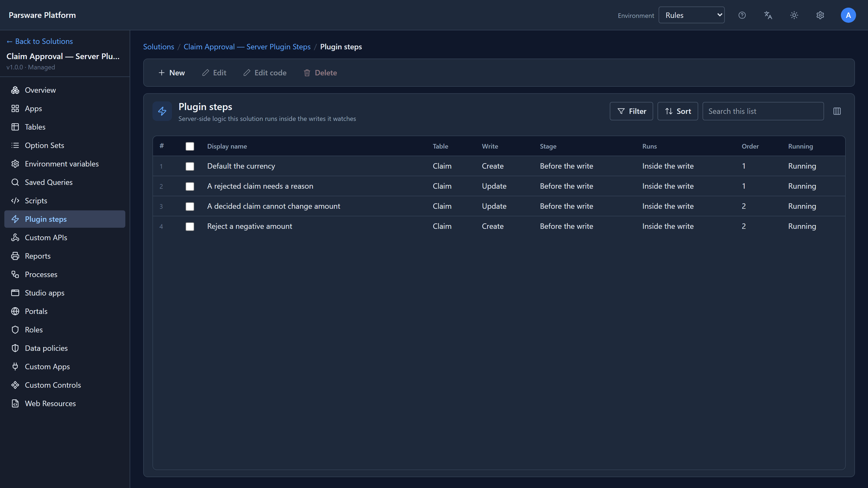The image size is (868, 488).
Task: Open the Sort options
Action: 678,111
